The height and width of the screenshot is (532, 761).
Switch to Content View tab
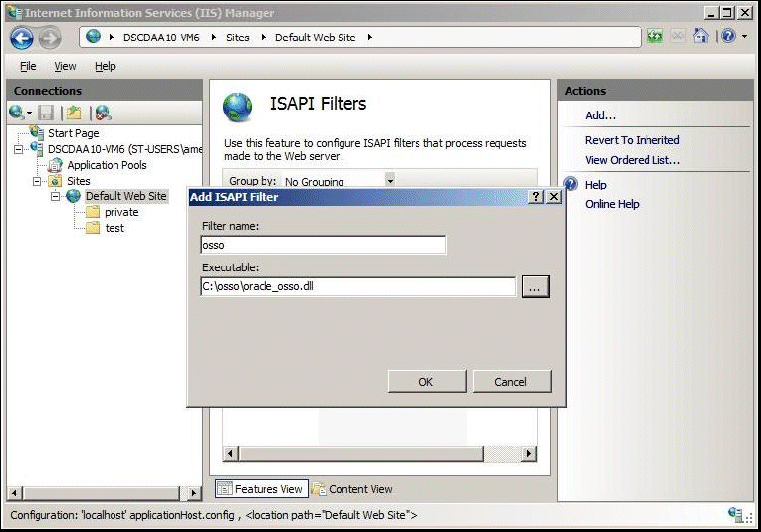point(352,489)
